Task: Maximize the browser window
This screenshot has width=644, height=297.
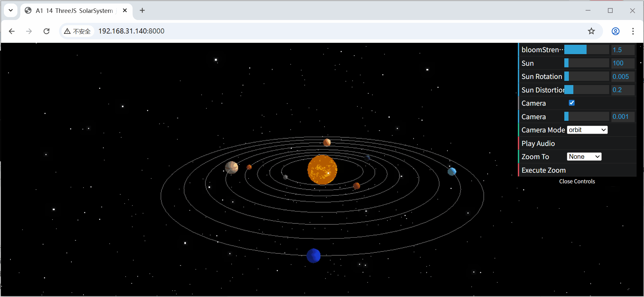Action: point(610,11)
